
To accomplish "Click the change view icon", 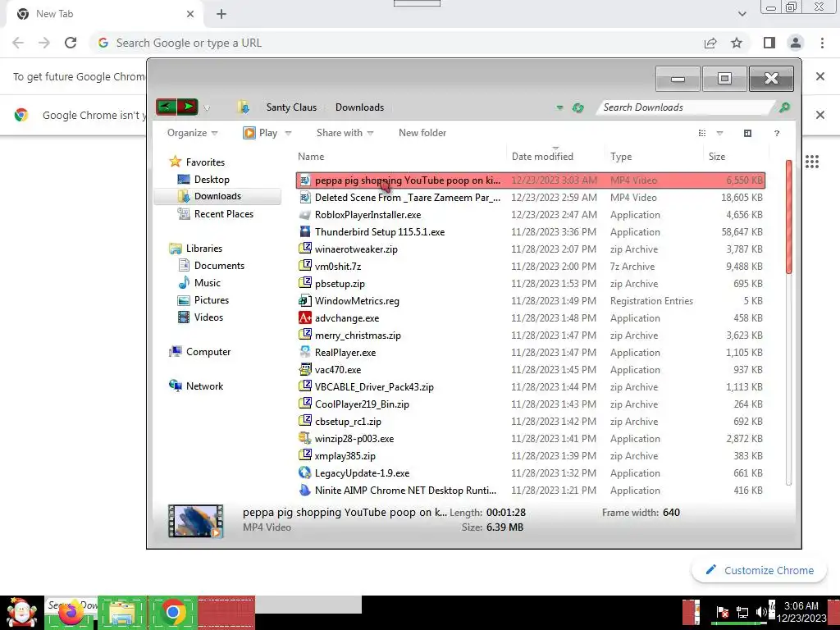I will tap(702, 133).
